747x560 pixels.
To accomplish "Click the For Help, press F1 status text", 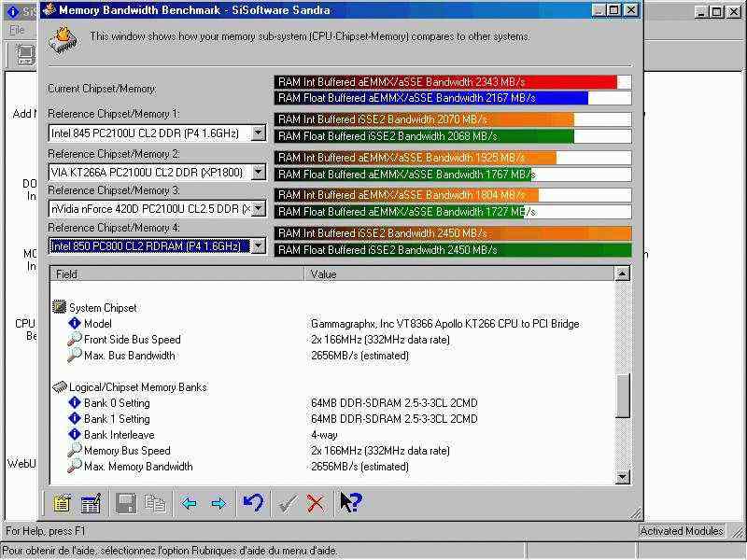I will (x=46, y=530).
